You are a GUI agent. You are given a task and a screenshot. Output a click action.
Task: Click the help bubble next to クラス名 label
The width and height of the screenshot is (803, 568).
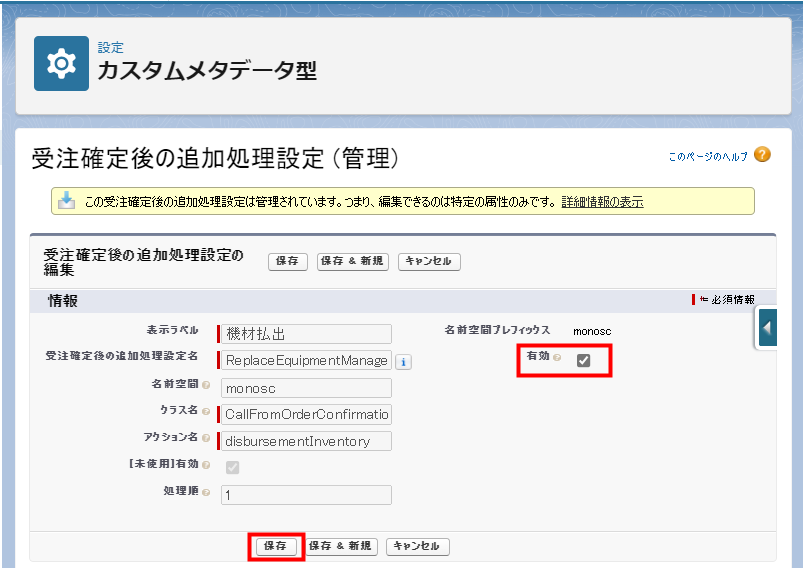206,412
